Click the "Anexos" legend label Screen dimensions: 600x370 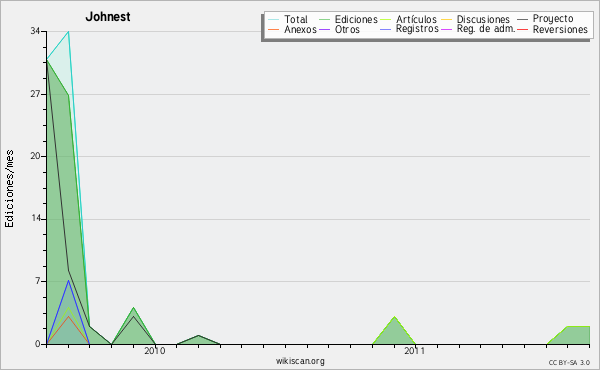click(300, 29)
